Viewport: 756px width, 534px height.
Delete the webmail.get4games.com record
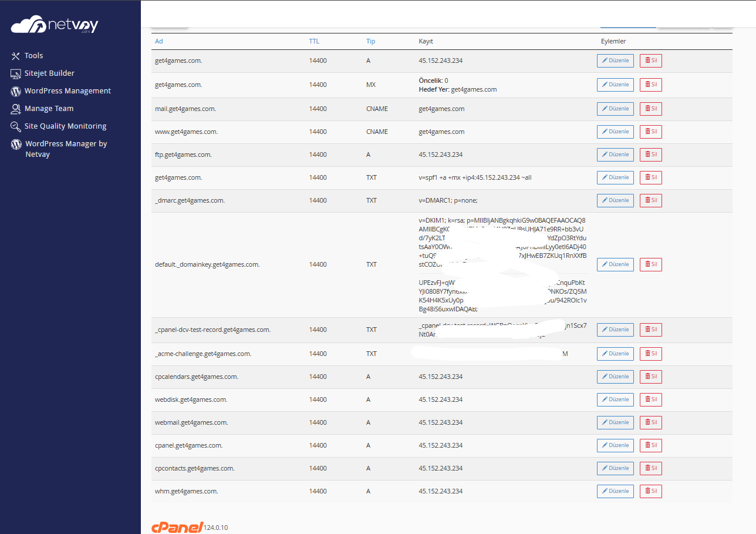[x=650, y=422]
